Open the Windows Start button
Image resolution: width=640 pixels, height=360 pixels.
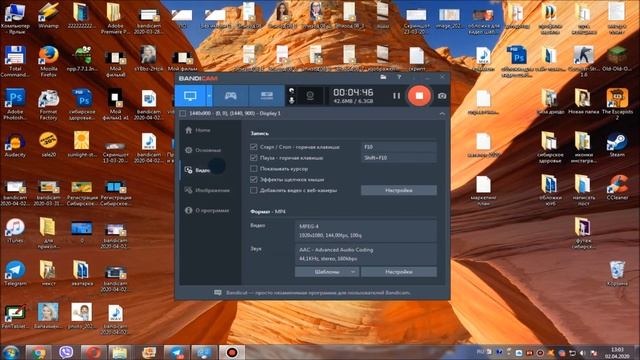[x=11, y=352]
